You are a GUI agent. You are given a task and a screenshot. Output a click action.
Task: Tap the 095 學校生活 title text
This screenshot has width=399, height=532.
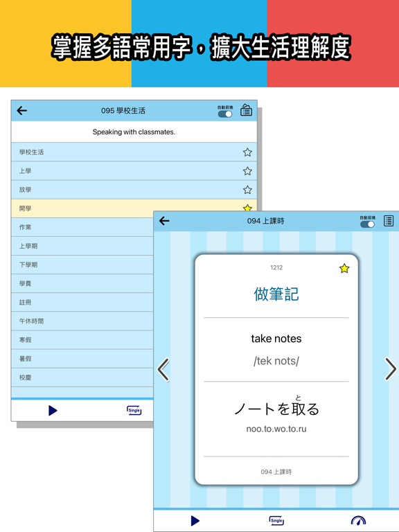click(123, 111)
